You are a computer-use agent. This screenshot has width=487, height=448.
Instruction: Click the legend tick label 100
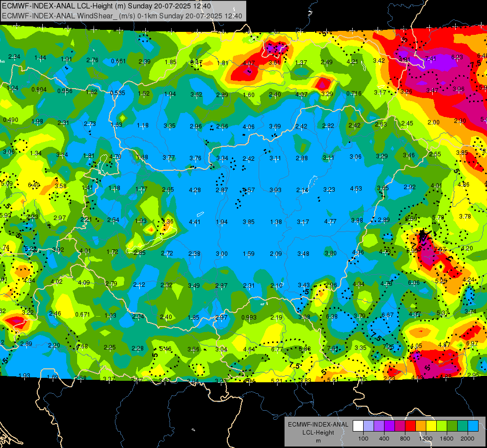pos(363,439)
